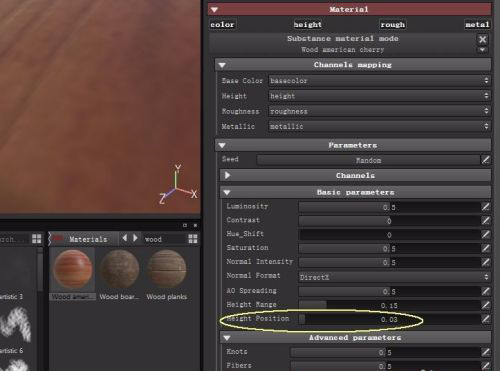500x371 pixels.
Task: Click the Random seed button
Action: pos(368,160)
